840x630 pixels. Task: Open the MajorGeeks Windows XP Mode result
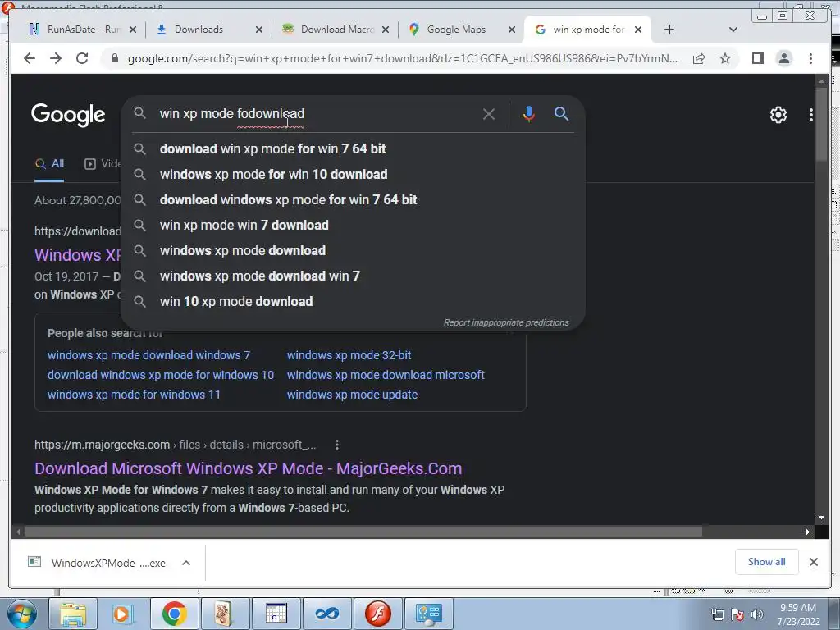point(248,468)
